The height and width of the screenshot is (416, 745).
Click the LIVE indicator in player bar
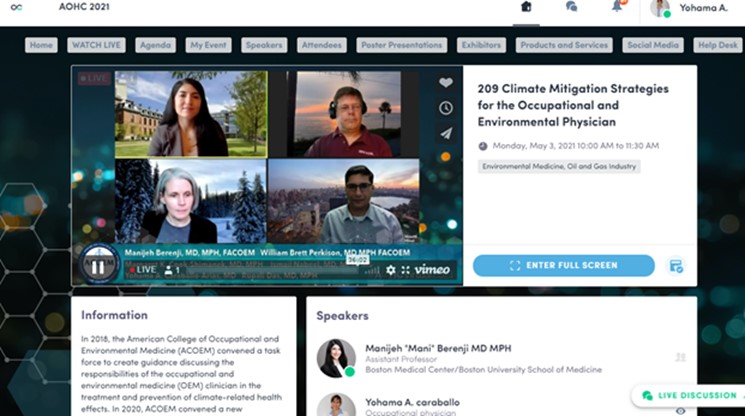(143, 270)
